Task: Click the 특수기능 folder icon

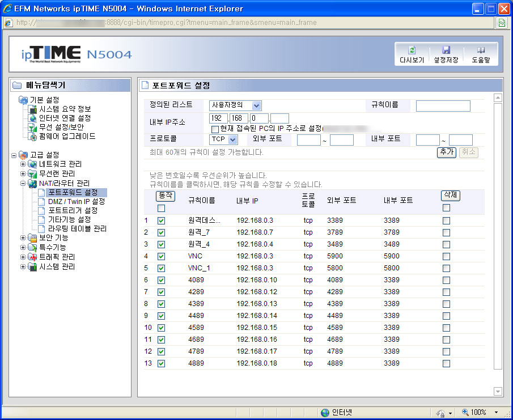Action: [x=32, y=247]
